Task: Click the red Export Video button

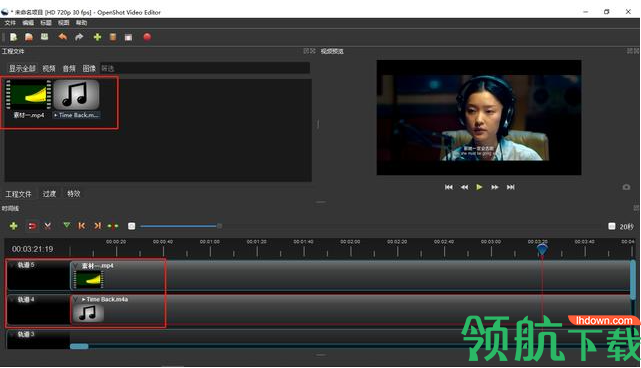Action: (x=147, y=37)
